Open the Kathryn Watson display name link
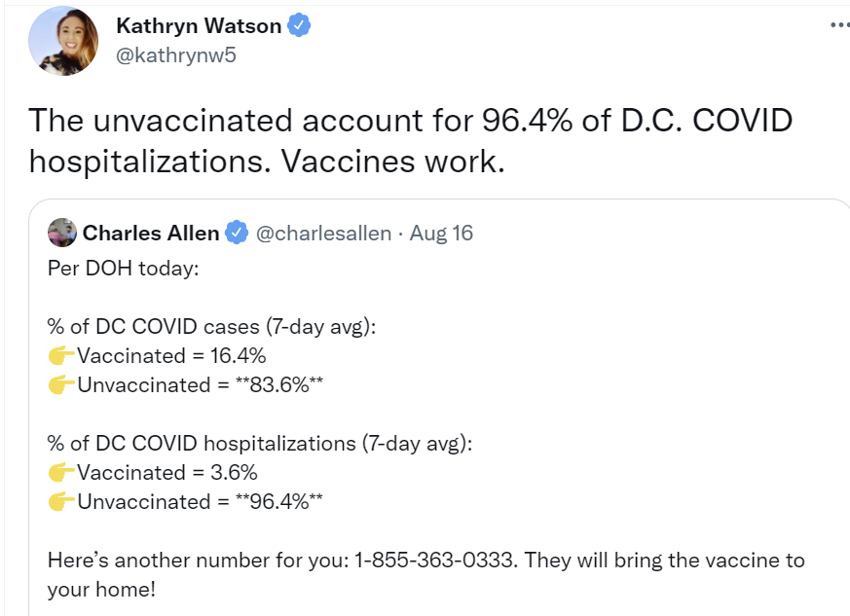Image resolution: width=850 pixels, height=616 pixels. click(x=199, y=26)
